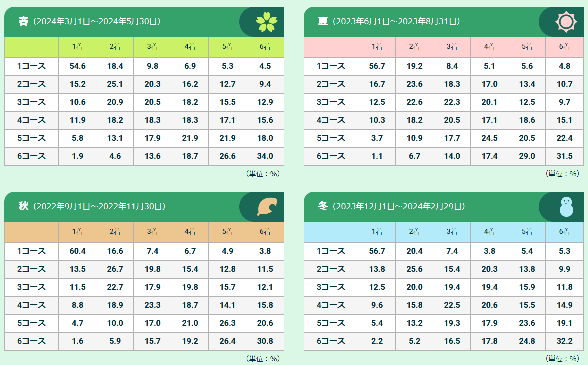Click the snowman icon on winter table
The image size is (588, 365).
(x=566, y=207)
